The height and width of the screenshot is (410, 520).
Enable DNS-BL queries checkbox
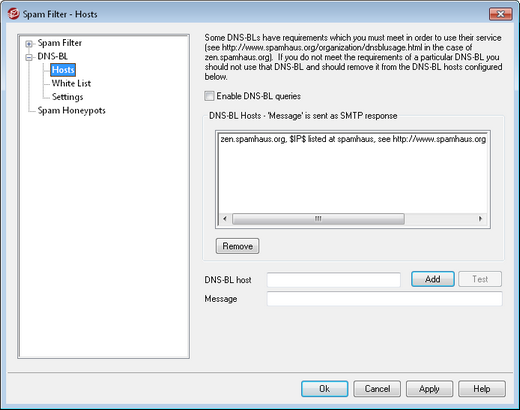(209, 96)
